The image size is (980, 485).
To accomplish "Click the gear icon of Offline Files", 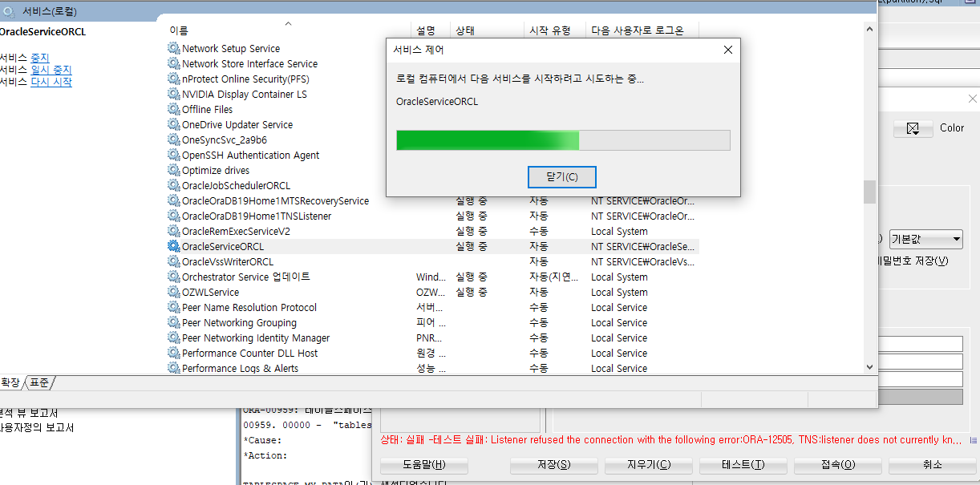I will point(173,110).
